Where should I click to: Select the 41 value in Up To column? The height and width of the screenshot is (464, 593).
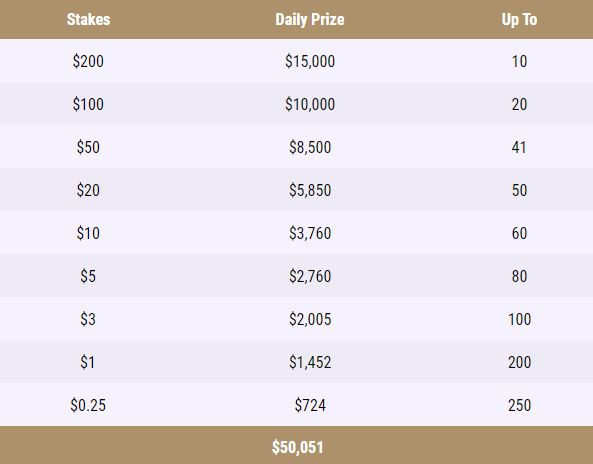tap(519, 147)
